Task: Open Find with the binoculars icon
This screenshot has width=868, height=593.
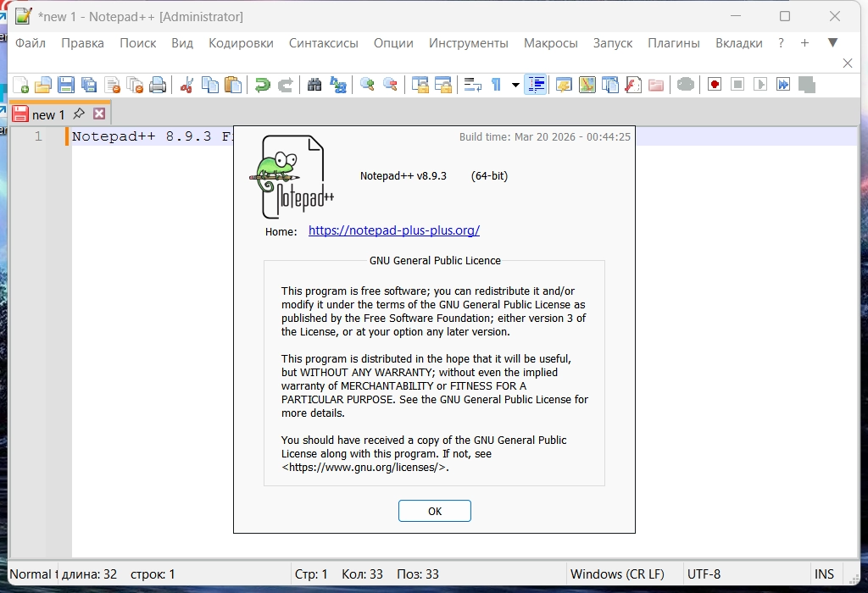Action: pos(314,85)
